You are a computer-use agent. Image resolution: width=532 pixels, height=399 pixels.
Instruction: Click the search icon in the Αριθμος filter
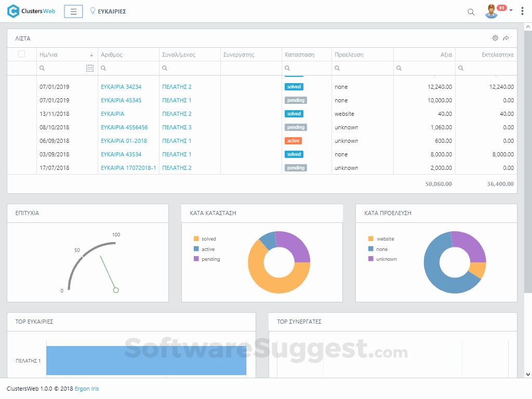pyautogui.click(x=102, y=68)
